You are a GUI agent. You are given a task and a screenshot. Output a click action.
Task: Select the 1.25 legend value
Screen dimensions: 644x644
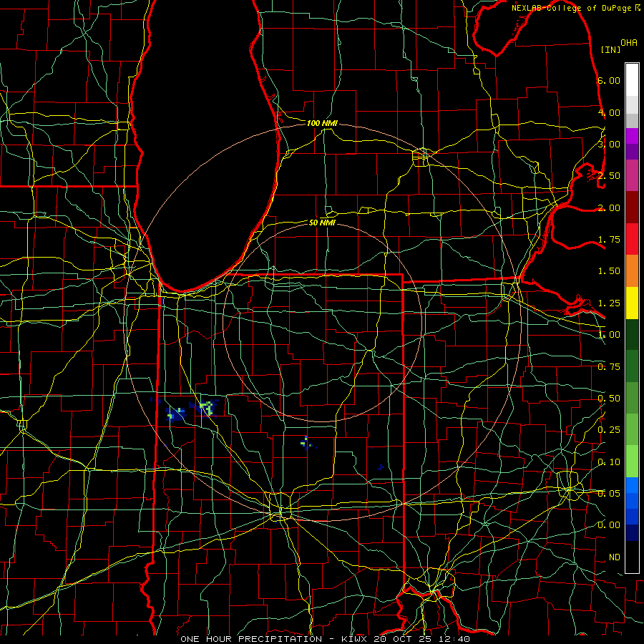coord(609,303)
